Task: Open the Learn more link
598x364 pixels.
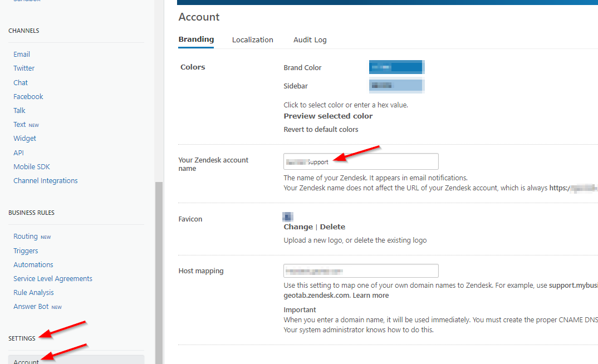Action: [371, 296]
